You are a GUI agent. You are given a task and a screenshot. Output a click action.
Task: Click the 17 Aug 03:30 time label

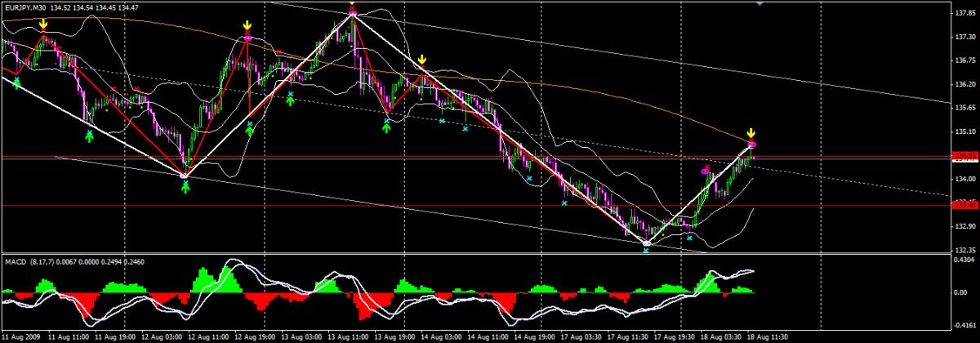click(582, 336)
